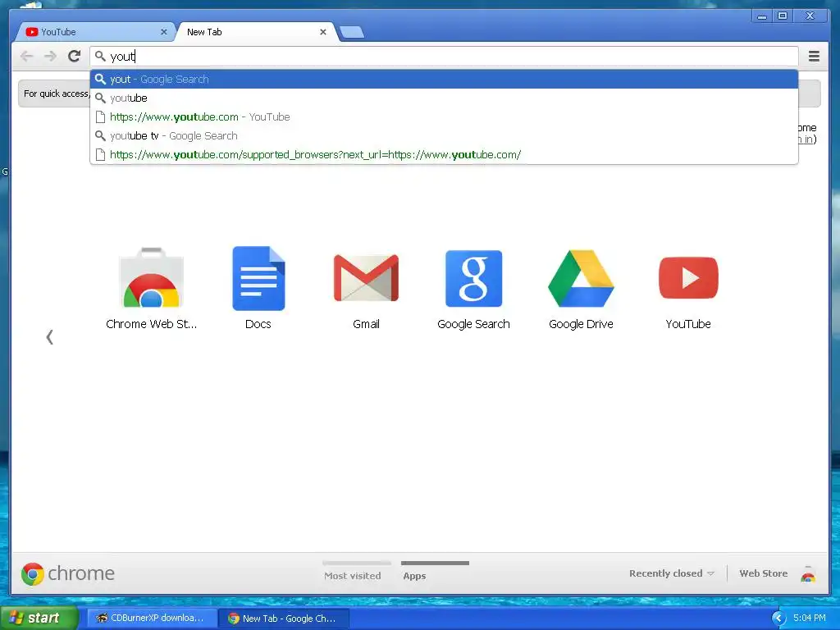The height and width of the screenshot is (630, 840).
Task: Launch the Google Search app icon
Action: tap(473, 279)
